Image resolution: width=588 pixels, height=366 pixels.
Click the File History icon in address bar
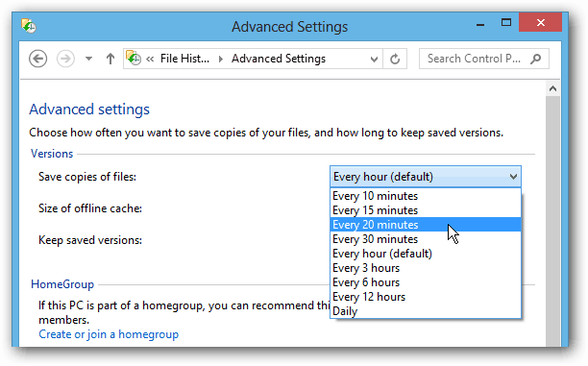pyautogui.click(x=134, y=59)
